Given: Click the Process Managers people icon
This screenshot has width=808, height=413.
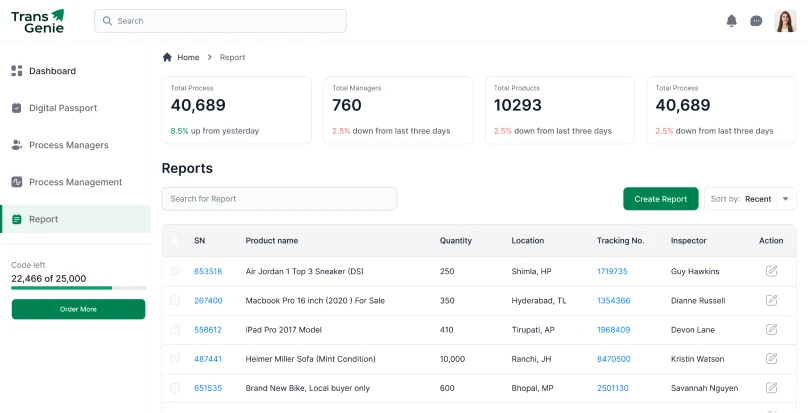Looking at the screenshot, I should point(17,145).
